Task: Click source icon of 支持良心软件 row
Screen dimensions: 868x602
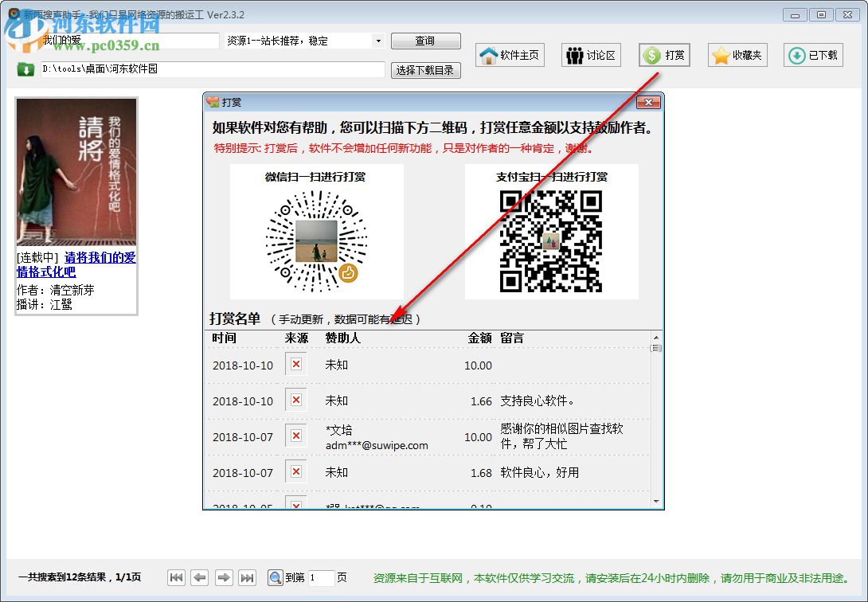Action: coord(296,400)
